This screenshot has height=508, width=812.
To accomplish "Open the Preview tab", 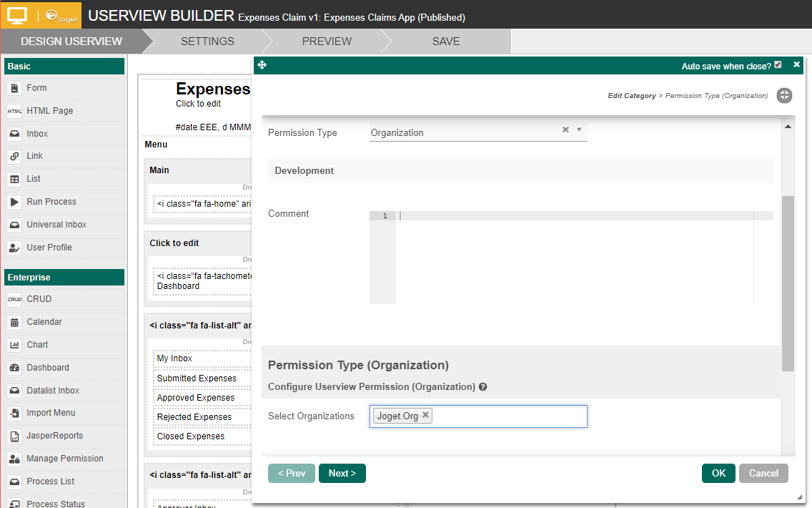I will [327, 41].
